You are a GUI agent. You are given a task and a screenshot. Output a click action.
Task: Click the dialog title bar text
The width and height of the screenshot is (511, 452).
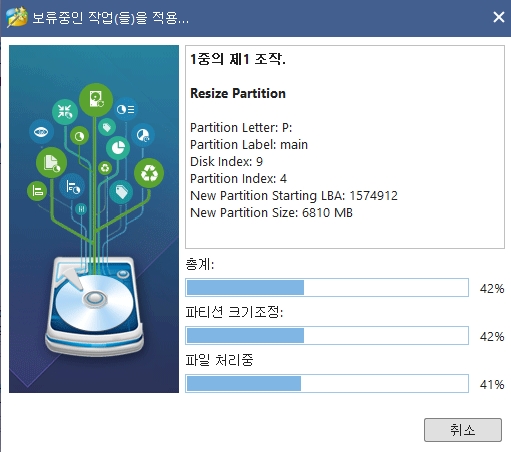[110, 17]
